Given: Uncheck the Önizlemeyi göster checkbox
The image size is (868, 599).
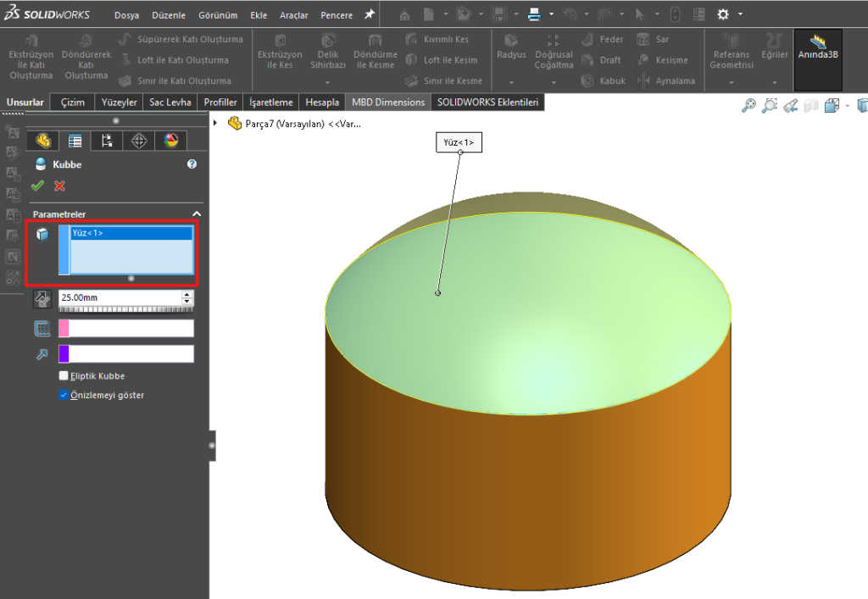Looking at the screenshot, I should [x=64, y=396].
